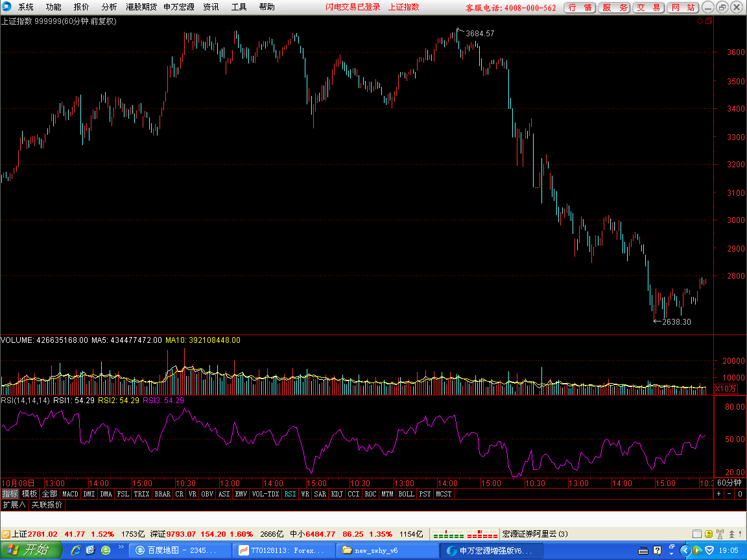Select the highlighted RSI indicator tab
The height and width of the screenshot is (560, 747).
(290, 494)
